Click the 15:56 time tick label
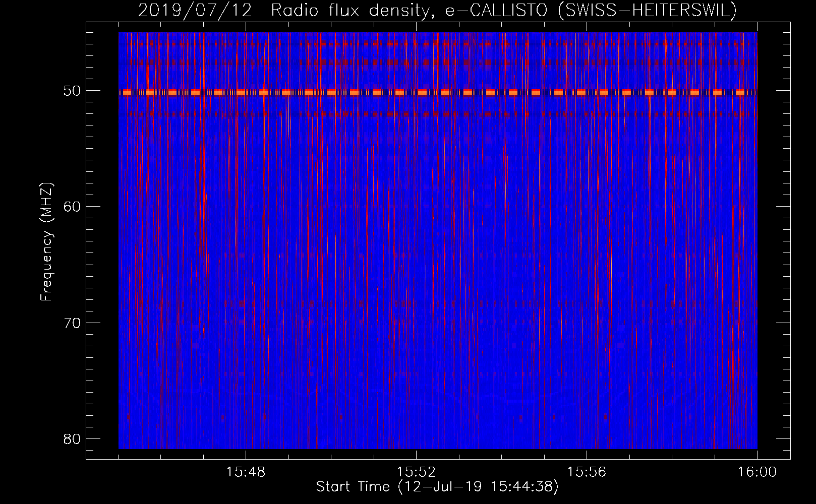Screen dimensions: 816x504 pos(587,472)
